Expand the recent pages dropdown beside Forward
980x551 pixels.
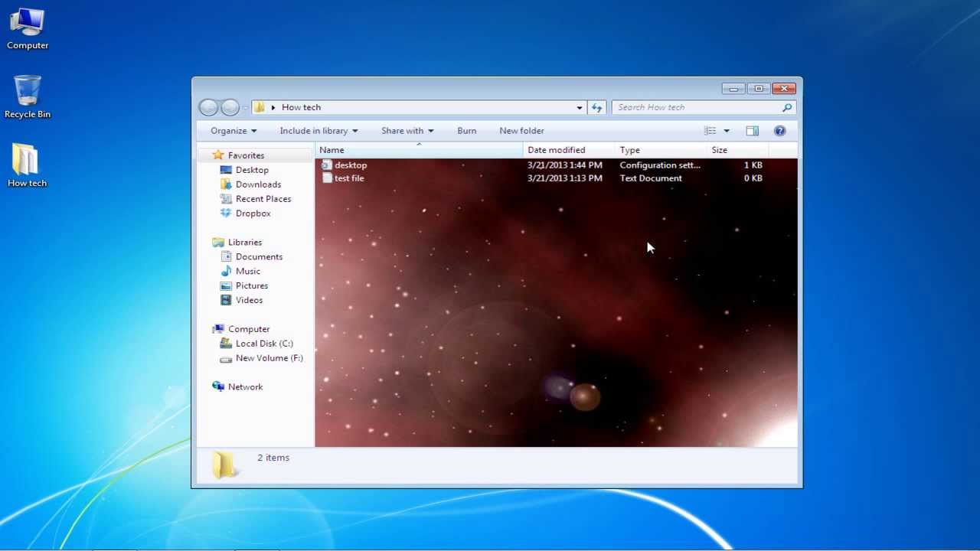[245, 108]
